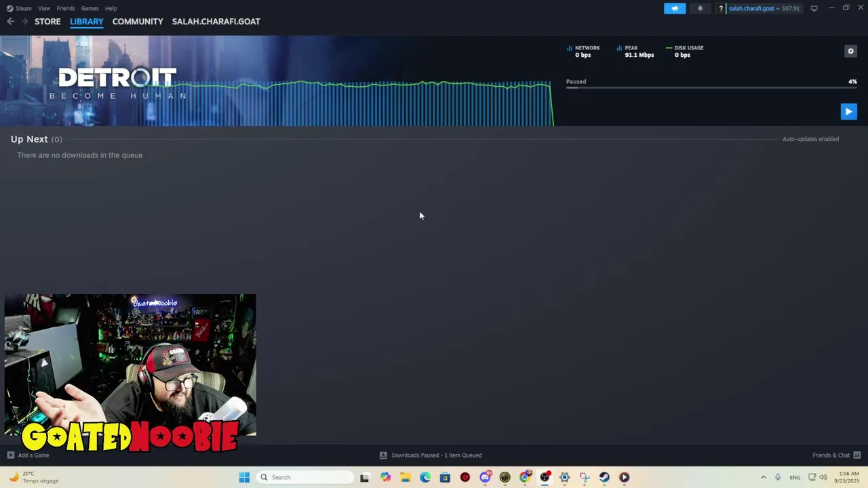Launch Microsoft Edge from taskbar
Image resolution: width=868 pixels, height=488 pixels.
tap(425, 477)
